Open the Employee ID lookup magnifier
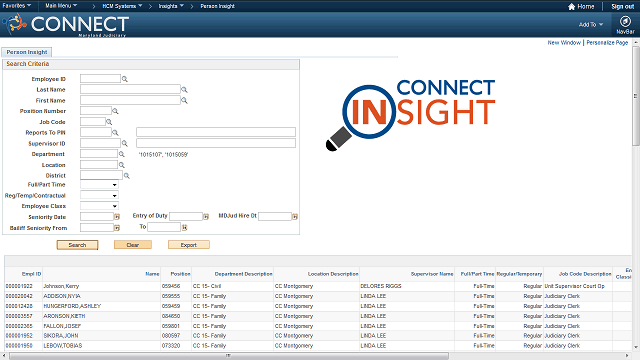 point(124,79)
